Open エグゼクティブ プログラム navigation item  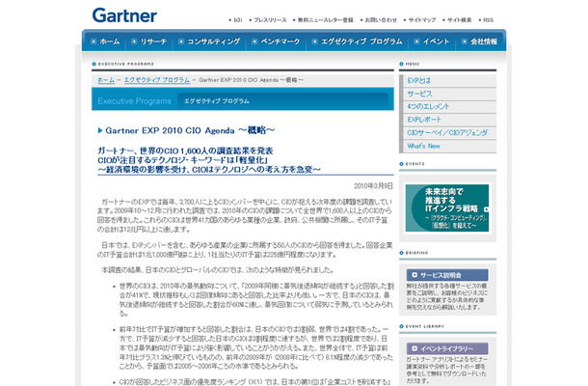click(361, 41)
